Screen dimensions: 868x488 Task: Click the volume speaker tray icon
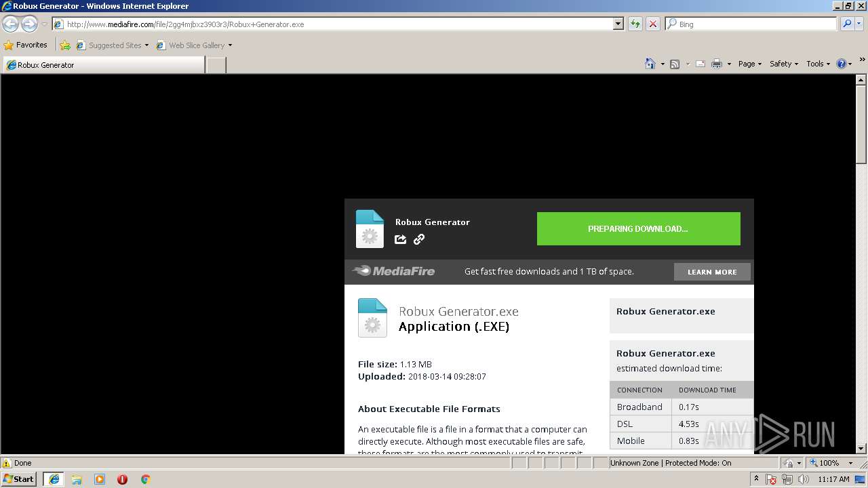(x=803, y=479)
